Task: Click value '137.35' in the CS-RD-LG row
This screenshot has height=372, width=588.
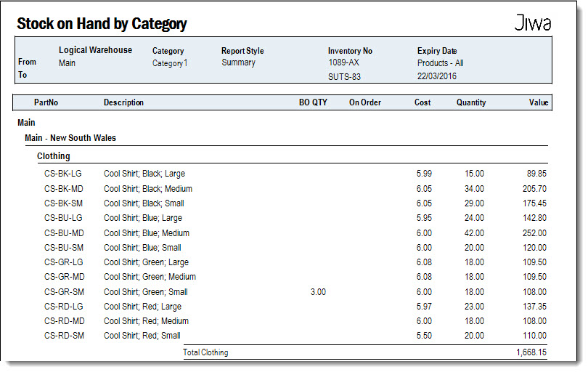Action: pyautogui.click(x=534, y=307)
